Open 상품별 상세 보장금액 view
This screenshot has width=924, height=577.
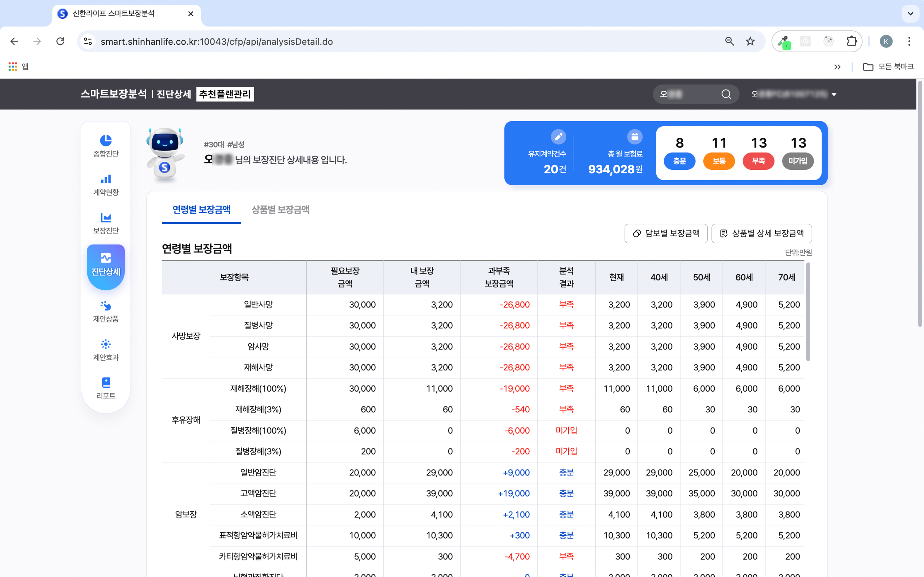point(761,233)
